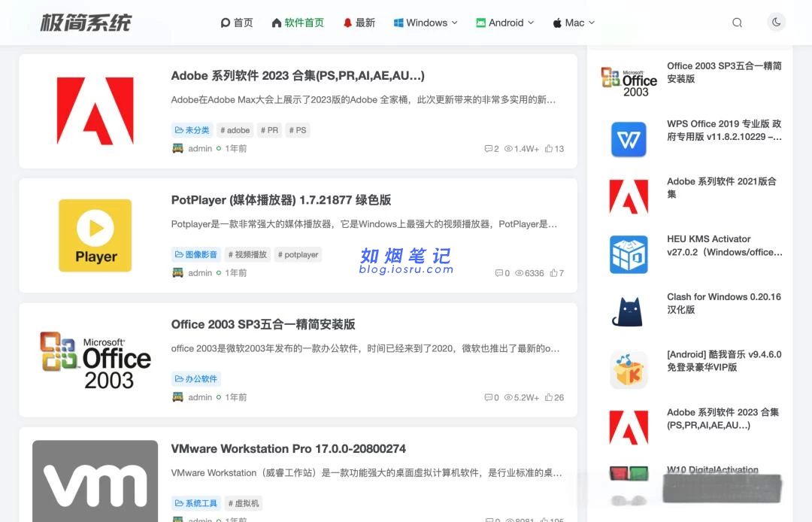Go to 首页 menu item
The height and width of the screenshot is (522, 812).
[237, 23]
